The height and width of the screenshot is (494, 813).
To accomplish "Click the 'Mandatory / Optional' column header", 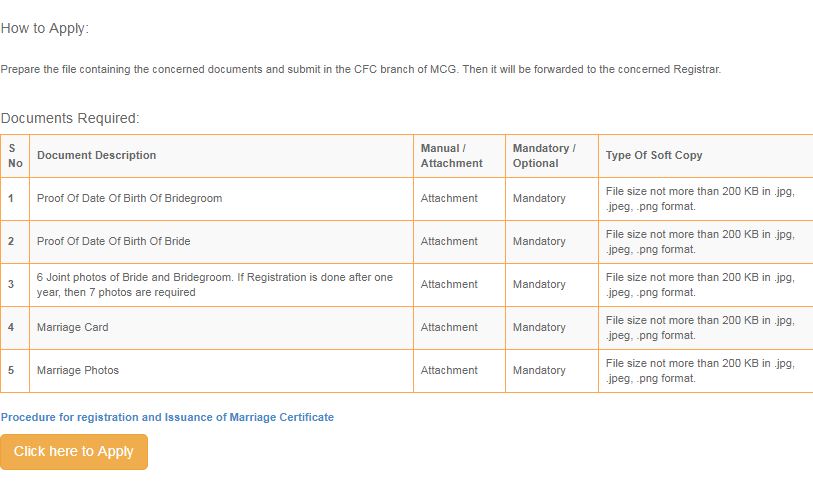I will click(544, 156).
